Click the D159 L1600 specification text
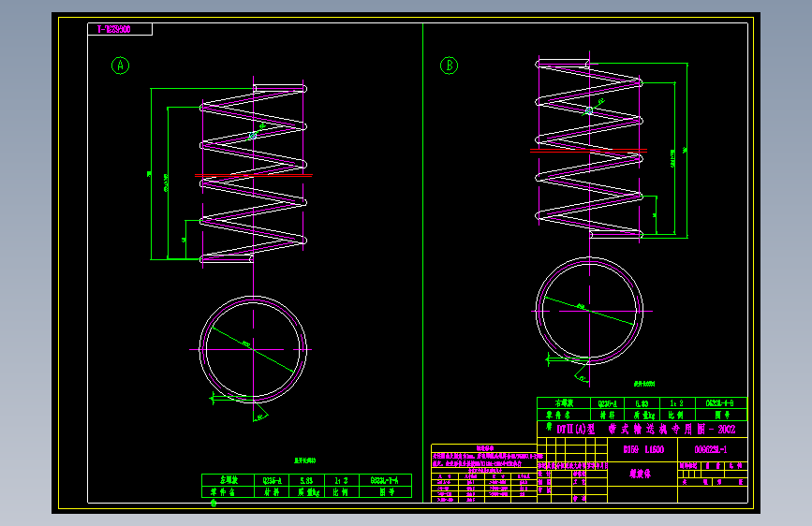Image resolution: width=812 pixels, height=526 pixels. coord(643,450)
